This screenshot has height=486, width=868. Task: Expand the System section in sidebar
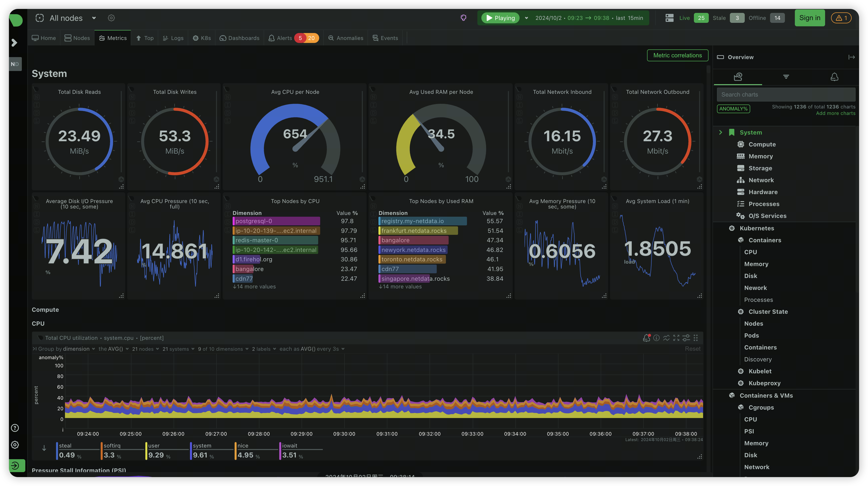(720, 132)
